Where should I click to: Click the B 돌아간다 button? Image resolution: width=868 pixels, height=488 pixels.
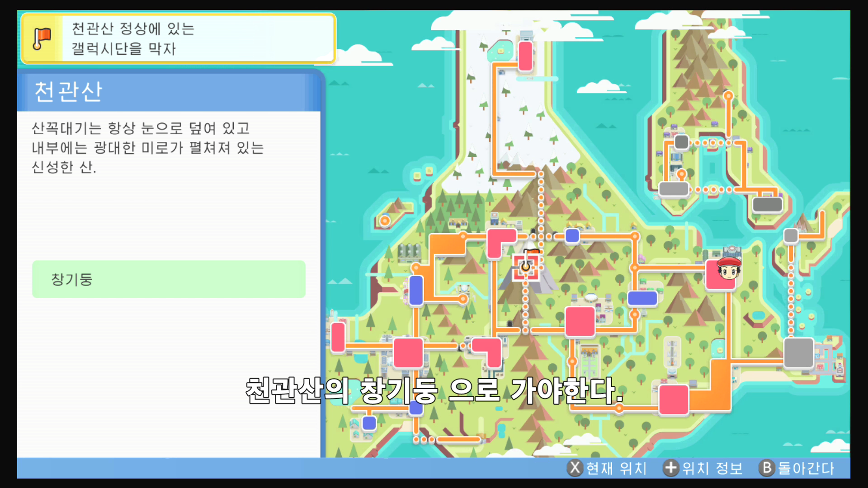pyautogui.click(x=797, y=468)
